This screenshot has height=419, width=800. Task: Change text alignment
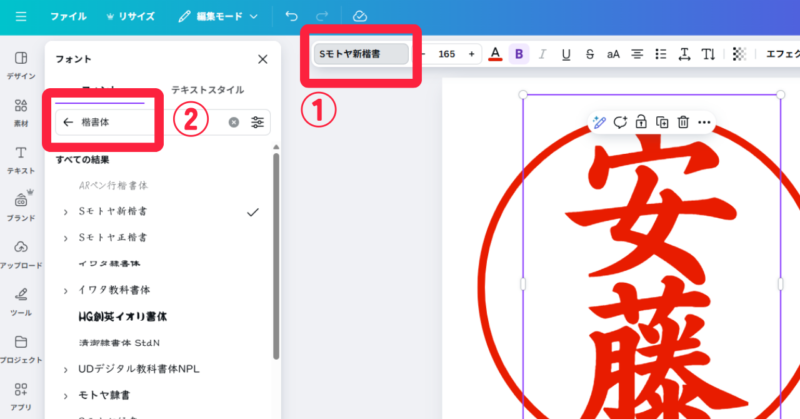coord(637,54)
